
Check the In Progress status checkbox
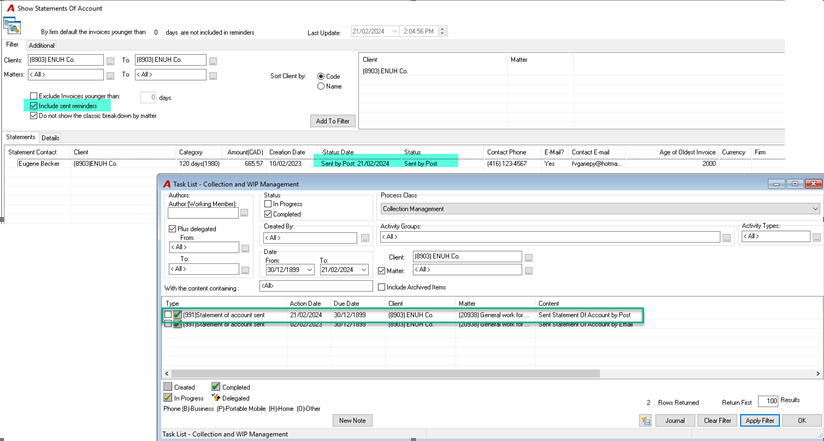pos(268,204)
